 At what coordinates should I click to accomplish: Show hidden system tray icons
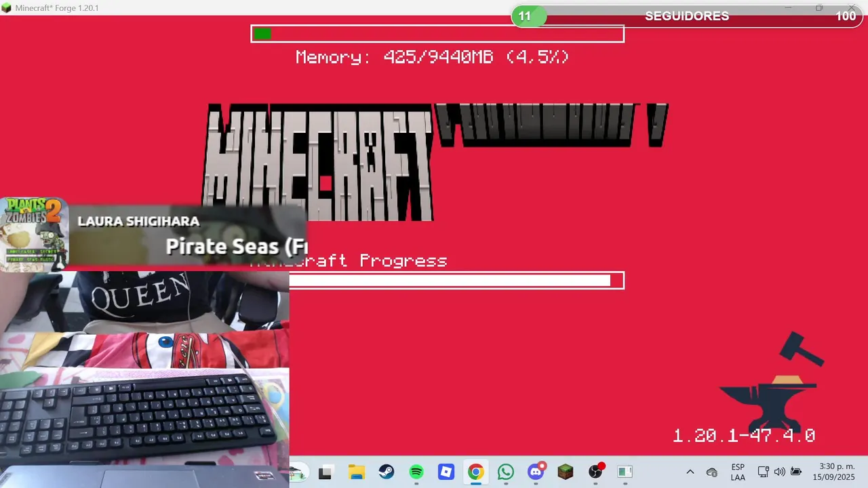click(690, 472)
